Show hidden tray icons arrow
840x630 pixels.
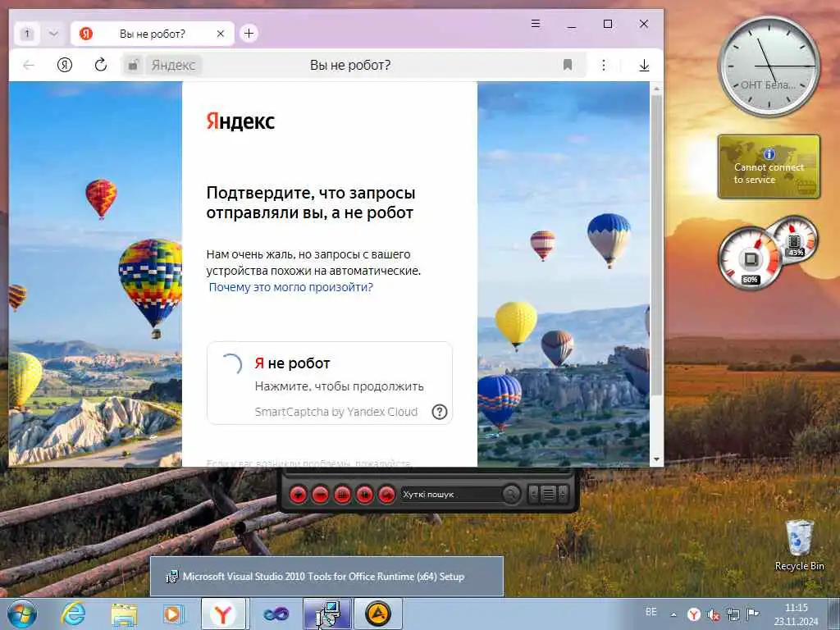[x=673, y=614]
